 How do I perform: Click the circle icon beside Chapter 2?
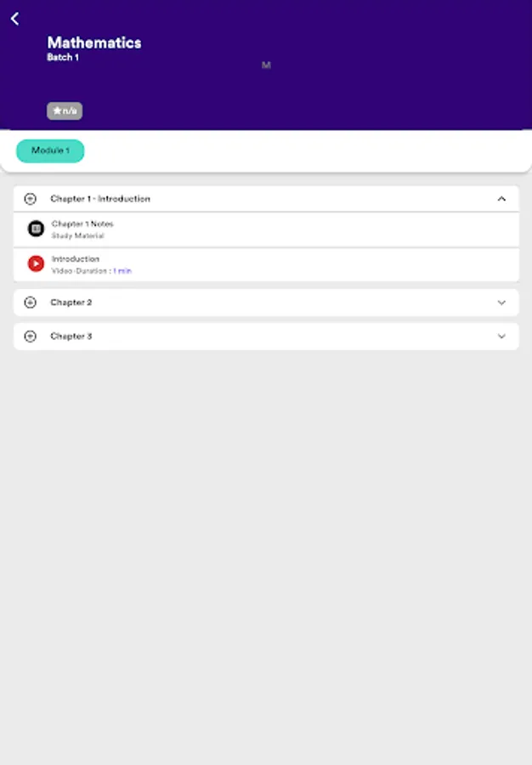click(x=31, y=303)
